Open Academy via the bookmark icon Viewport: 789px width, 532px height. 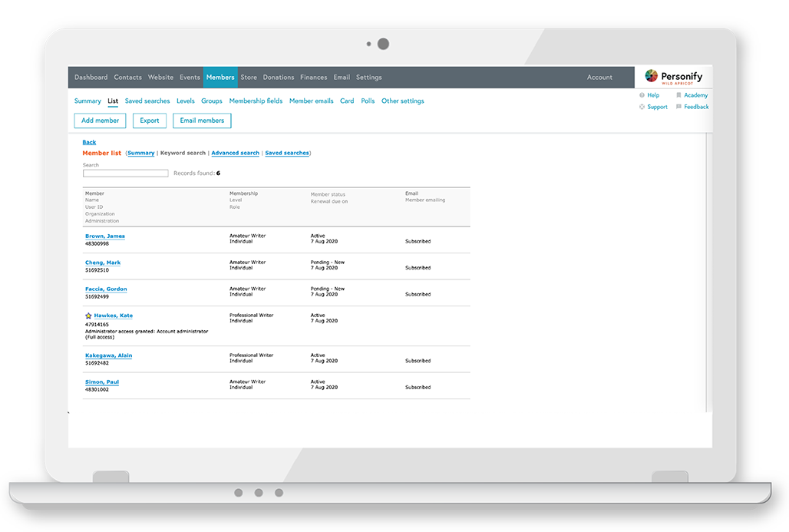pos(680,94)
